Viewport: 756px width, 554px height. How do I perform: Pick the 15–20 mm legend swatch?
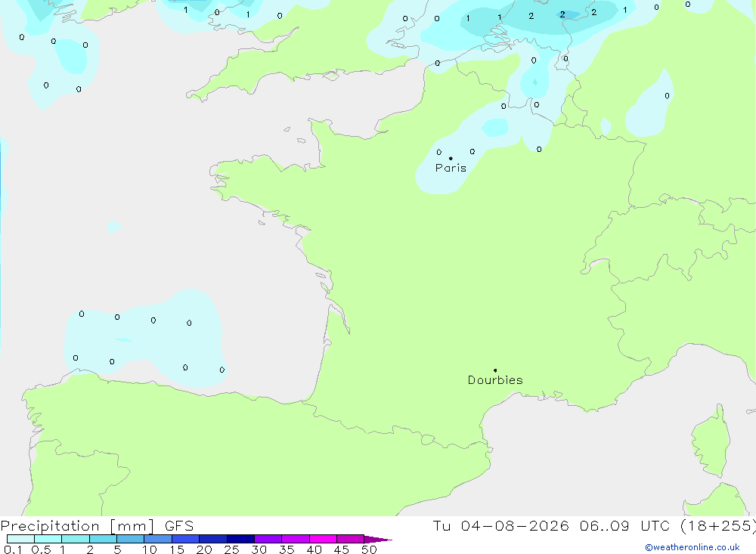click(x=186, y=539)
